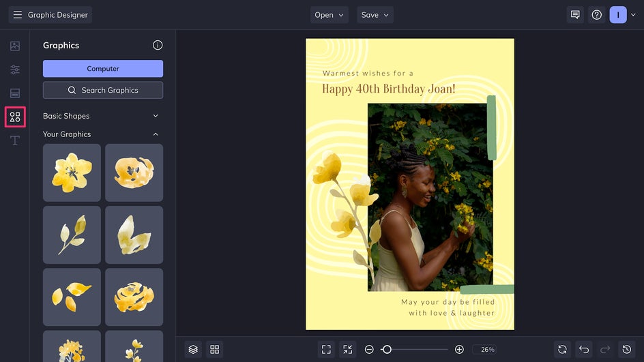The image size is (644, 362).
Task: Toggle the grid view icon
Action: pyautogui.click(x=214, y=349)
